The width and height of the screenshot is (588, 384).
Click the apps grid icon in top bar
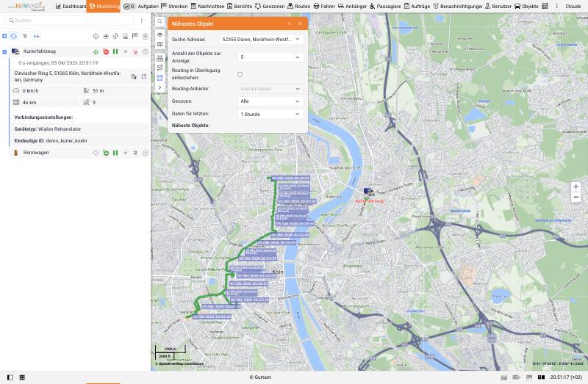545,6
